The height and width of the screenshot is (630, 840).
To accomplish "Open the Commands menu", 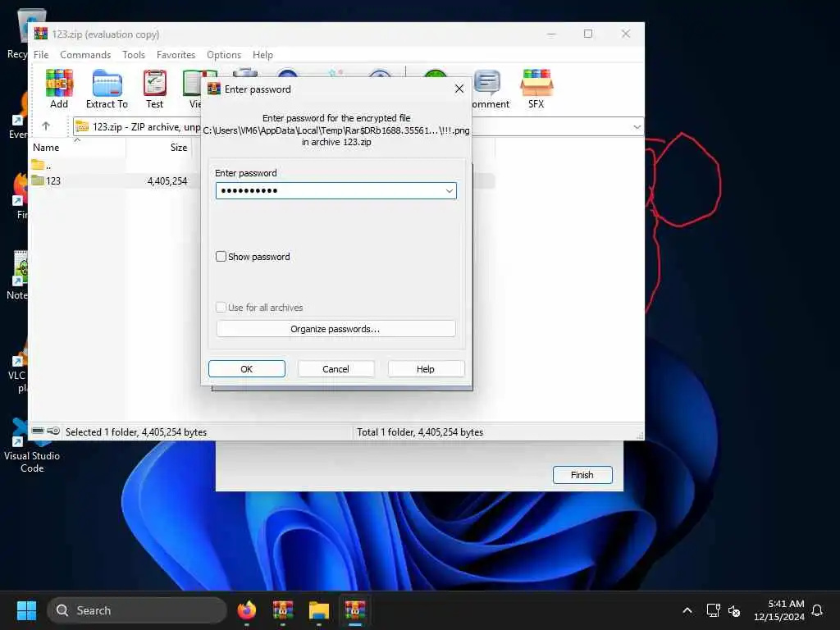I will 85,55.
